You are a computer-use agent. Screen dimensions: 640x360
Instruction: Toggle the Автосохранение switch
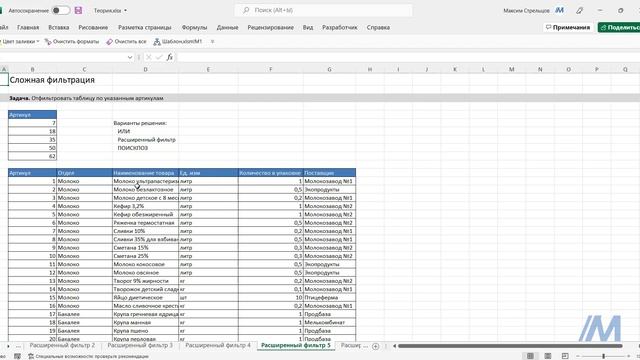point(61,10)
